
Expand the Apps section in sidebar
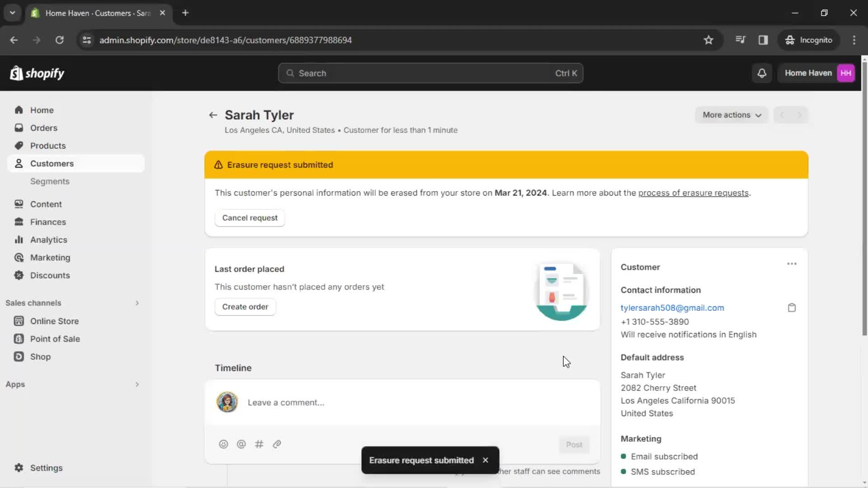coord(137,385)
